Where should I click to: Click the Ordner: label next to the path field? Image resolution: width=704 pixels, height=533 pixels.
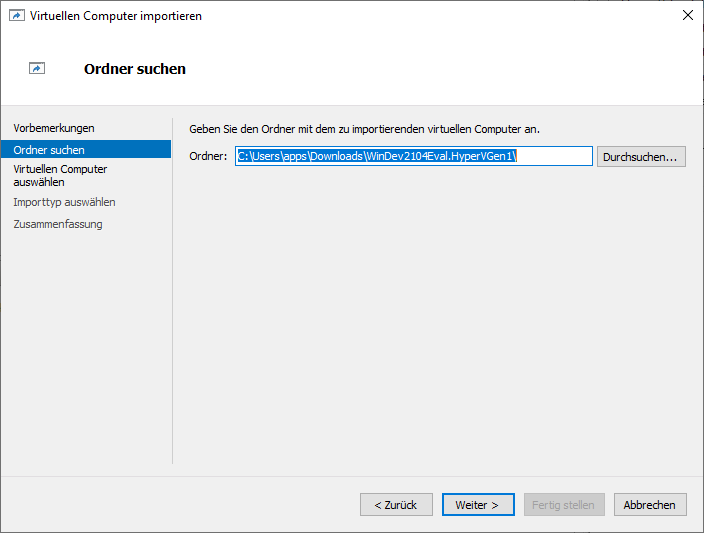coord(208,156)
